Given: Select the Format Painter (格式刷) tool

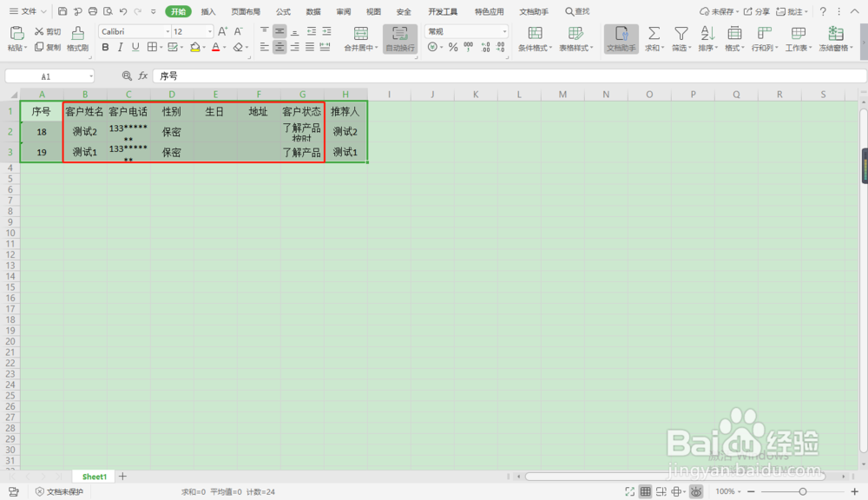Looking at the screenshot, I should click(77, 39).
